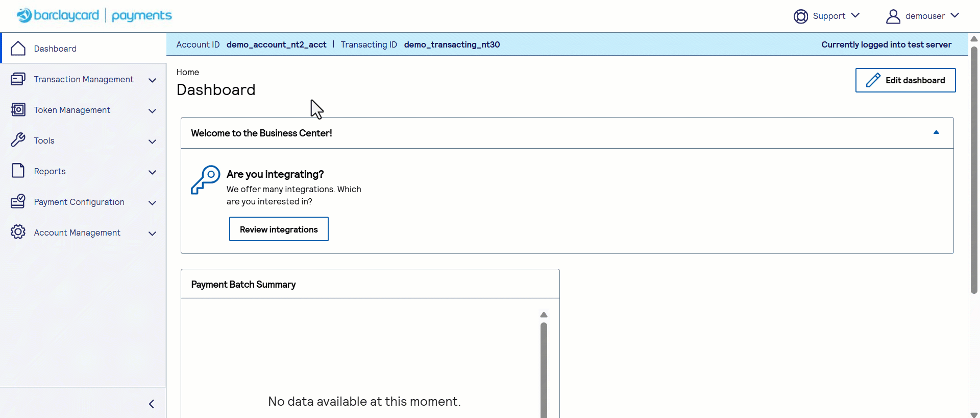The height and width of the screenshot is (418, 980).
Task: Click the Edit dashboard button
Action: point(905,80)
